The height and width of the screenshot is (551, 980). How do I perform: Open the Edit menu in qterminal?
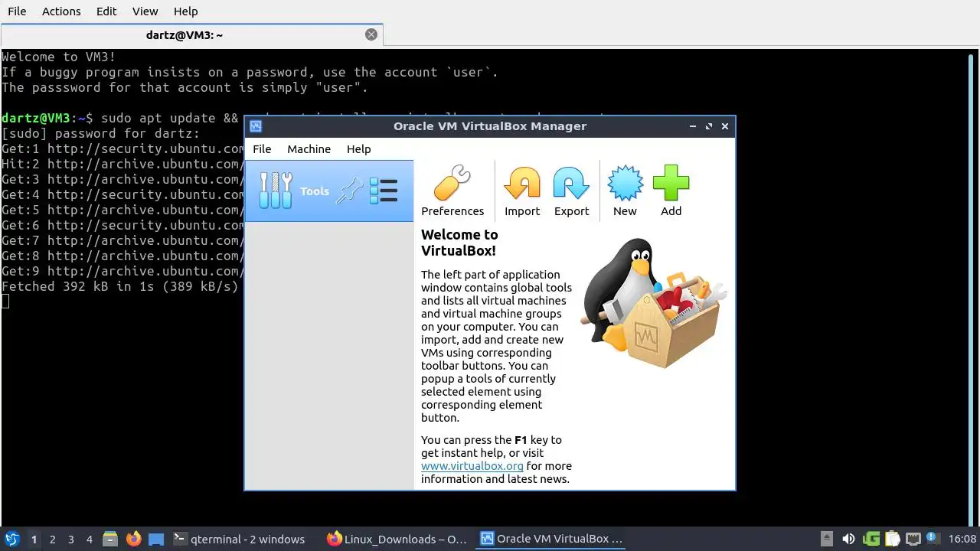pyautogui.click(x=106, y=11)
